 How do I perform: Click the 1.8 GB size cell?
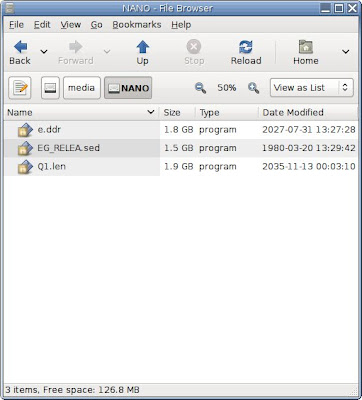[x=179, y=130]
